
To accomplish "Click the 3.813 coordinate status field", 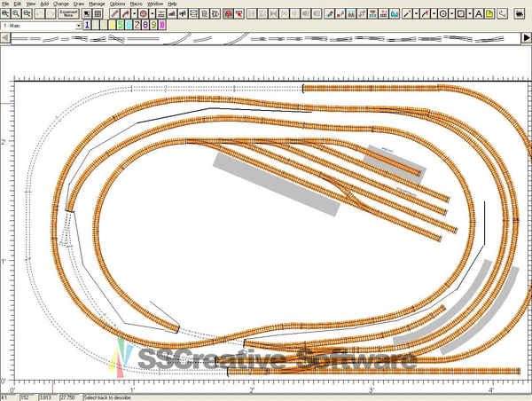I will pos(49,397).
